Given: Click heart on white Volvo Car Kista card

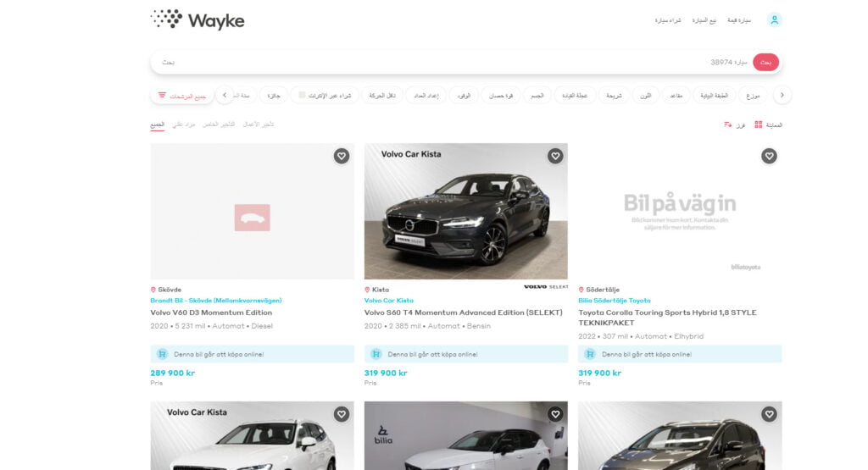Looking at the screenshot, I should (342, 414).
